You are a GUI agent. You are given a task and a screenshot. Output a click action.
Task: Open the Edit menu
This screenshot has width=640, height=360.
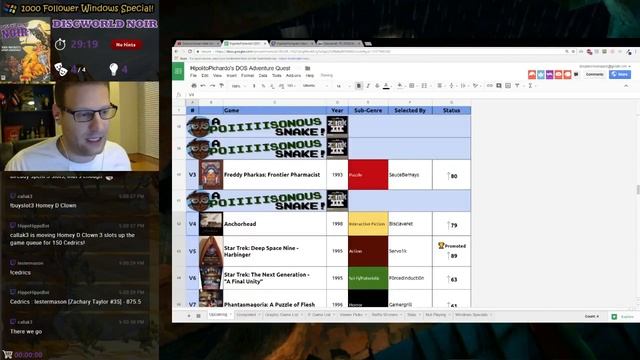[205, 76]
